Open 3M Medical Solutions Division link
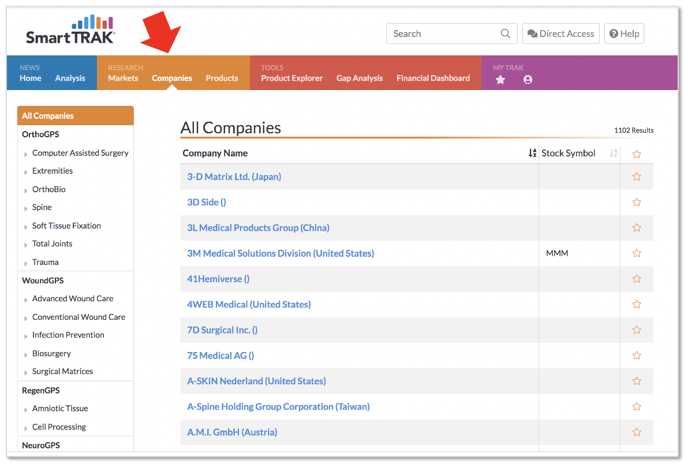The width and height of the screenshot is (688, 464). [280, 253]
